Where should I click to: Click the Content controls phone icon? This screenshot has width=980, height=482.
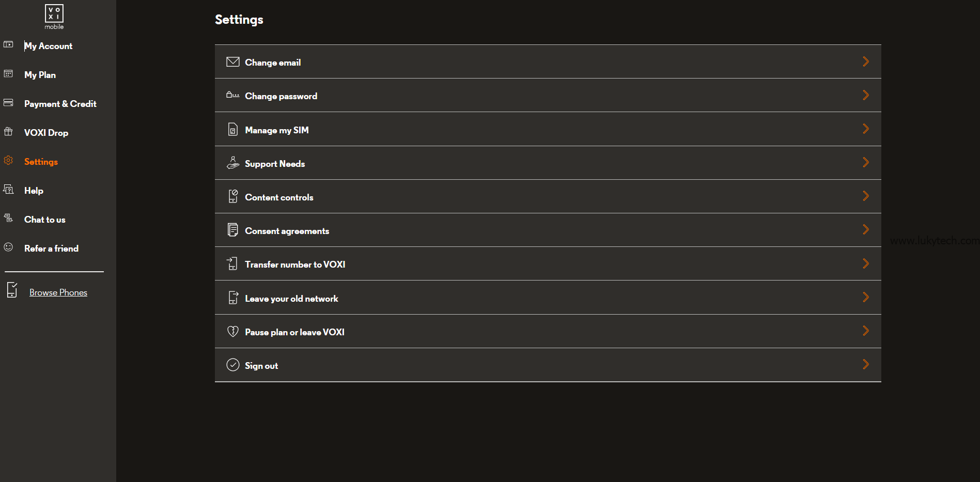pos(233,196)
